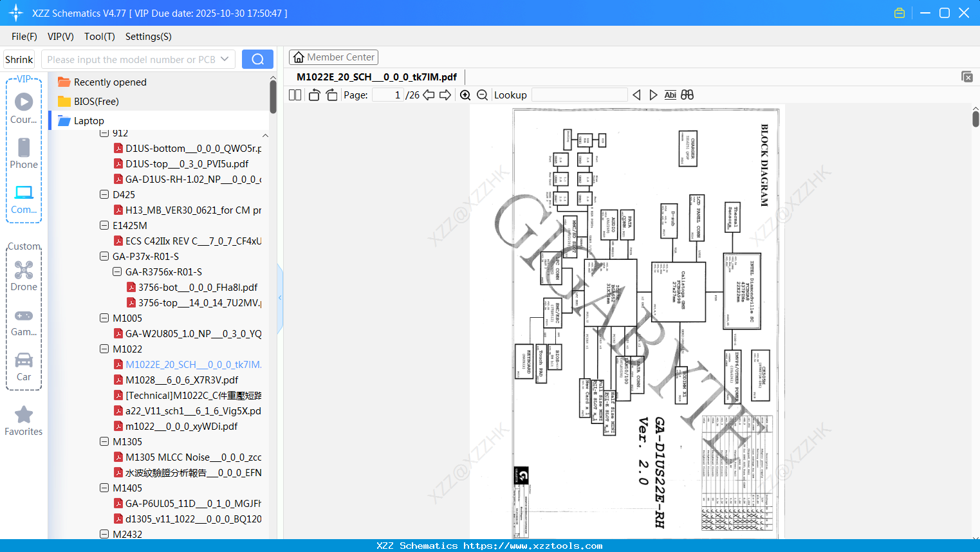Open GA-P6UL05_11D file

pyautogui.click(x=188, y=503)
